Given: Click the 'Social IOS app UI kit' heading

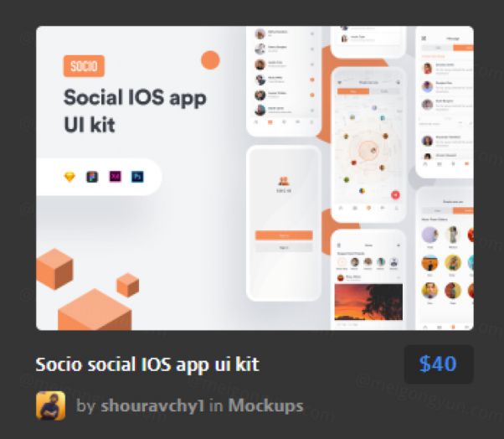Looking at the screenshot, I should point(135,111).
